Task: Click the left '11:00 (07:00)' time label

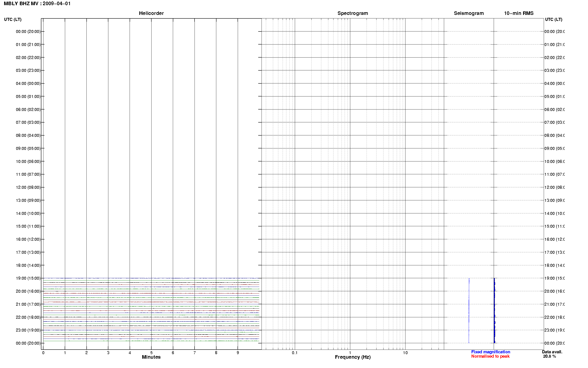Action: point(28,174)
